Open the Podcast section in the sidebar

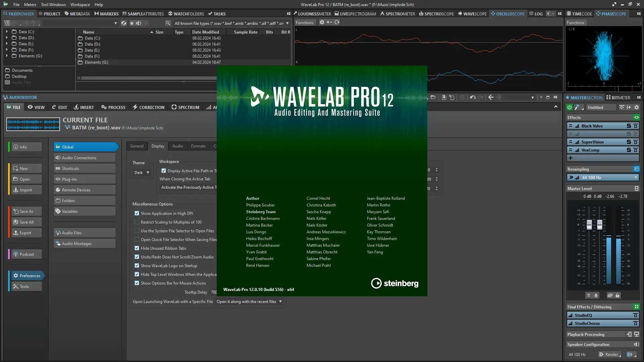[x=26, y=254]
